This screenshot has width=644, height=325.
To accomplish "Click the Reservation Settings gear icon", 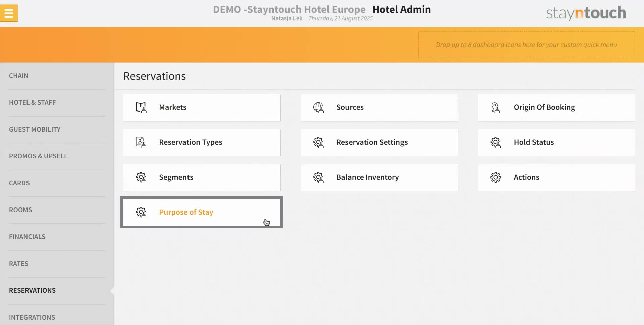I will (318, 142).
